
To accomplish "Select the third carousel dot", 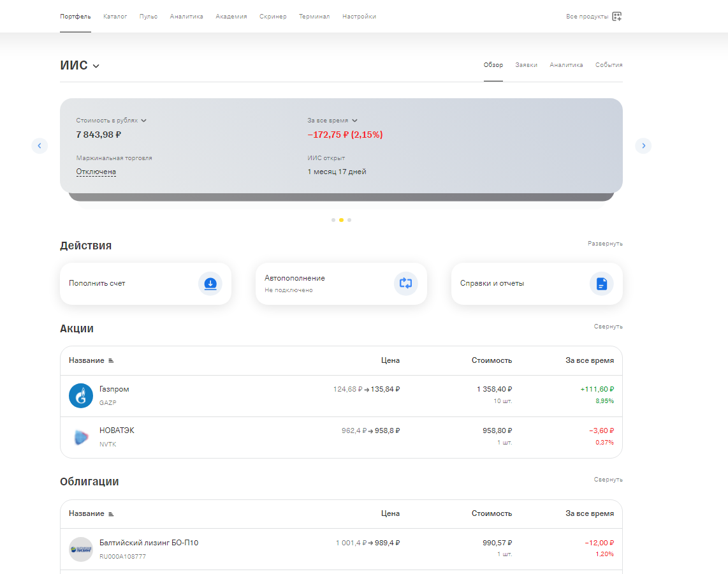I will coord(349,220).
